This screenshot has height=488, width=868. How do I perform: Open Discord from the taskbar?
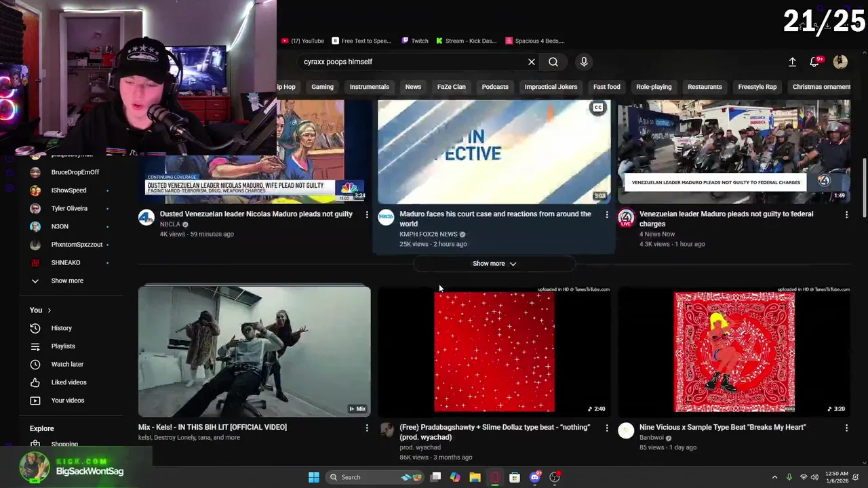(535, 477)
